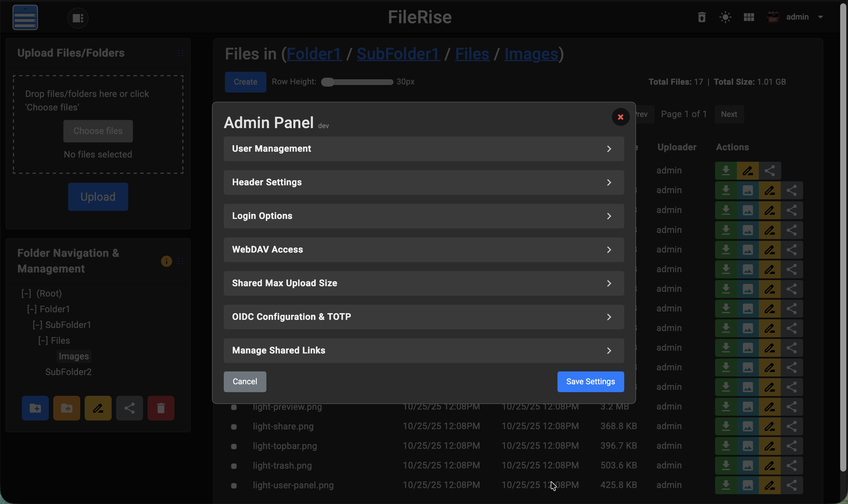The image size is (848, 504).
Task: Click the red delete folder icon
Action: click(x=161, y=408)
